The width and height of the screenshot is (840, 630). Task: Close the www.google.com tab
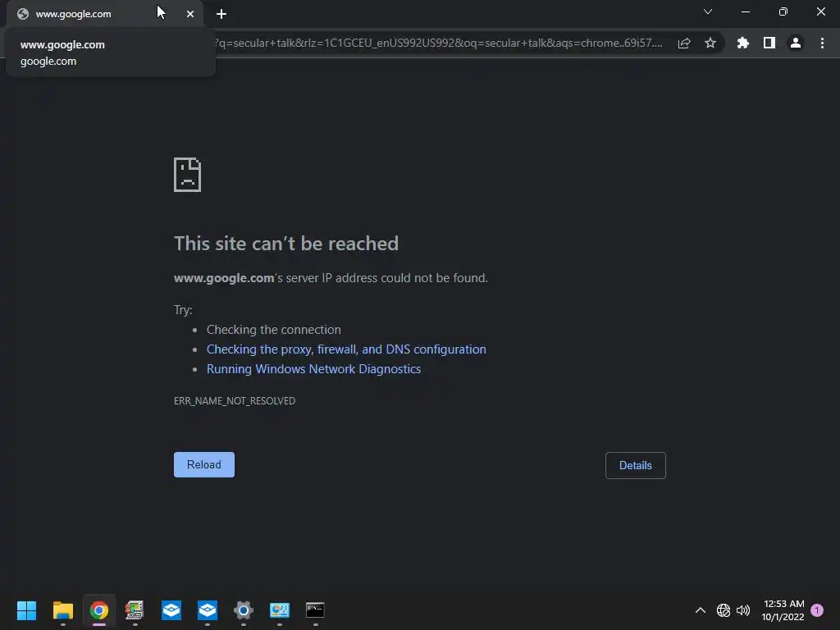coord(190,14)
